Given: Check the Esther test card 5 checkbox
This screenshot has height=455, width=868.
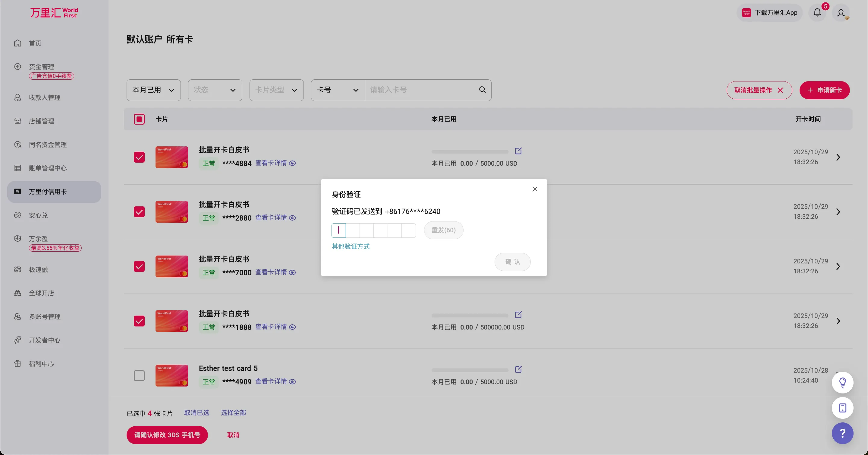Looking at the screenshot, I should pos(139,375).
